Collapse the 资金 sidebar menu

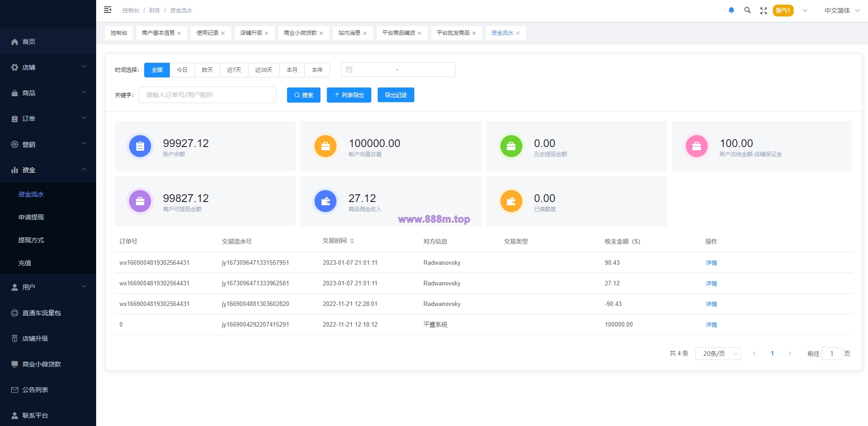tap(48, 170)
